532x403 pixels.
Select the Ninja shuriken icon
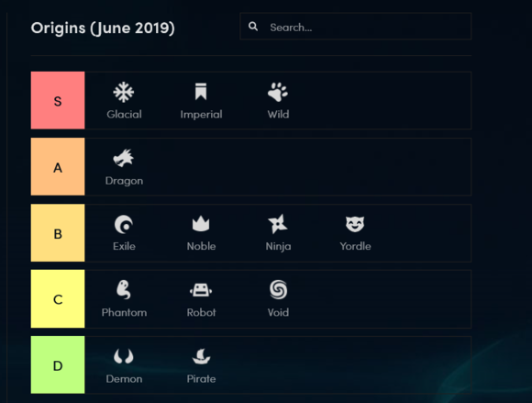(x=278, y=224)
